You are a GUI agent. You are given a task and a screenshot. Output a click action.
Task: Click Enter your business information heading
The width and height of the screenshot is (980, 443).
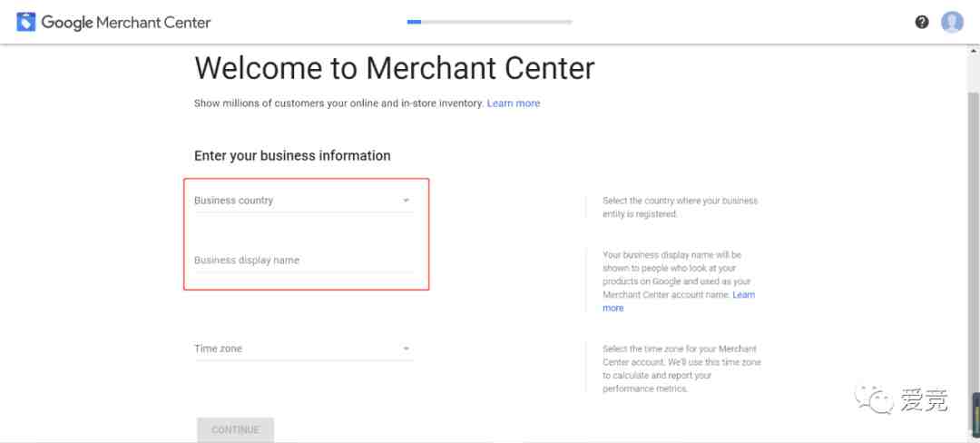(292, 155)
